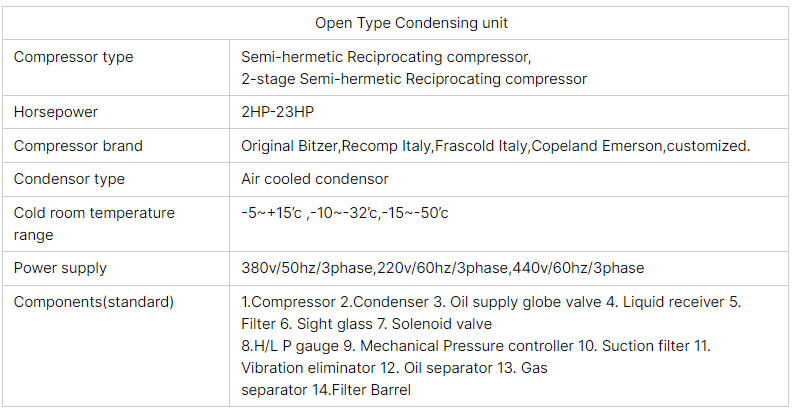Select the "Compressor type" row label
Viewport: 792px width, 411px height.
[73, 57]
